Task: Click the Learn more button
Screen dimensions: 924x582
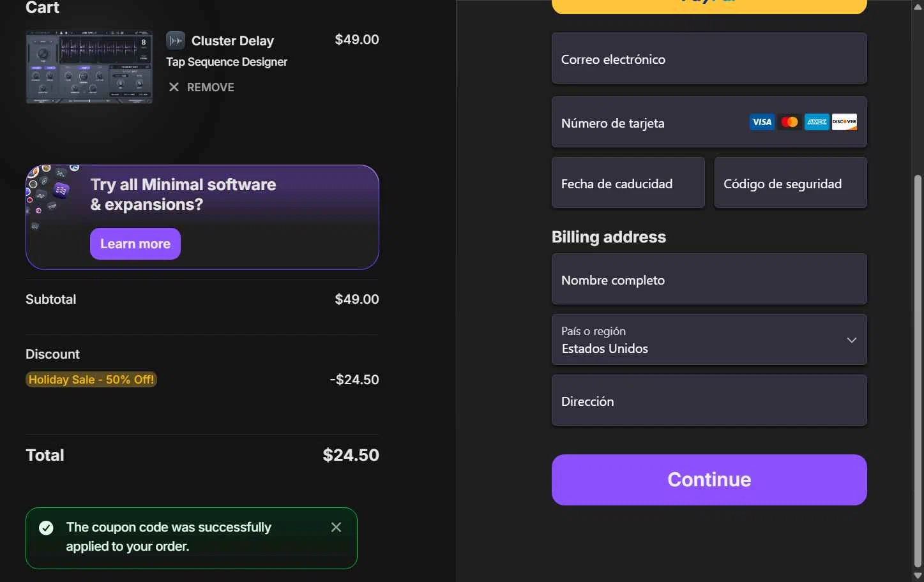Action: (135, 244)
